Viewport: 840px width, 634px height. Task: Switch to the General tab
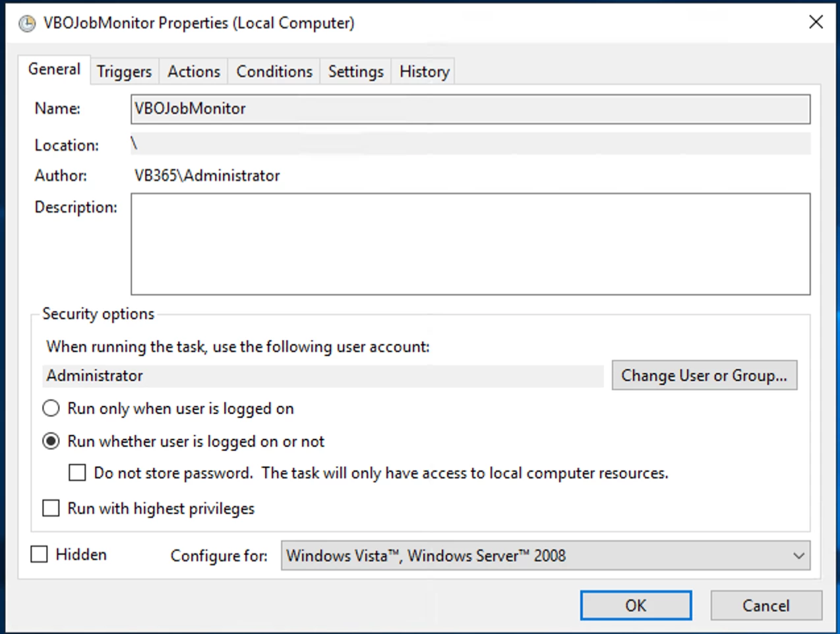point(54,69)
